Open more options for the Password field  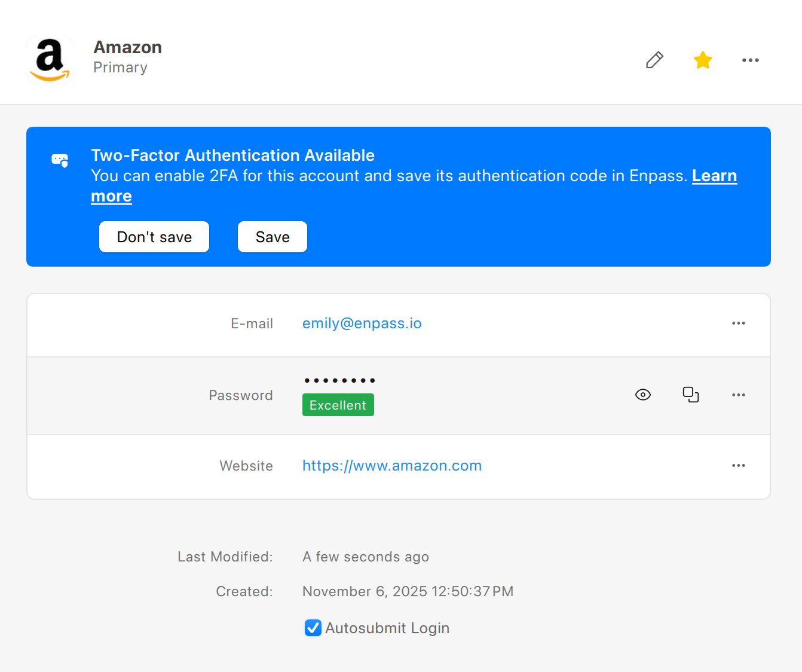(x=739, y=395)
